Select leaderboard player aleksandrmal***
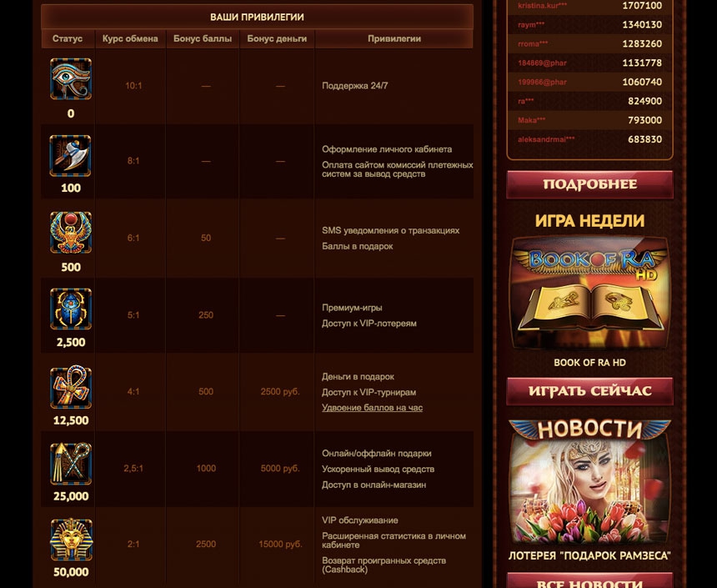Image resolution: width=717 pixels, height=588 pixels. tap(546, 139)
